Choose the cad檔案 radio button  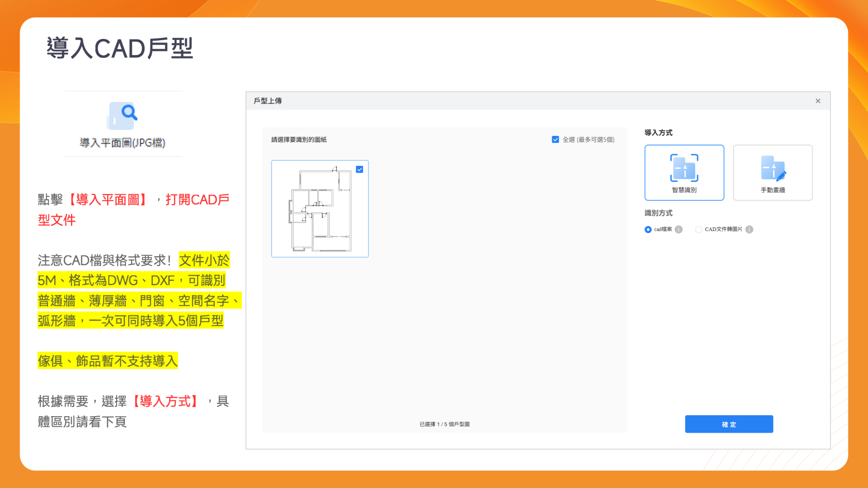(x=648, y=230)
